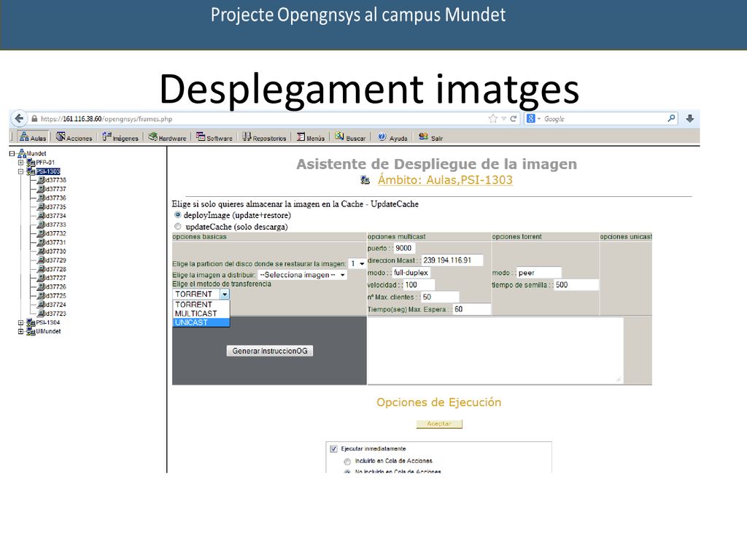Screen dimensions: 747x560
Task: Click the generated instruction text area
Action: pyautogui.click(x=495, y=351)
